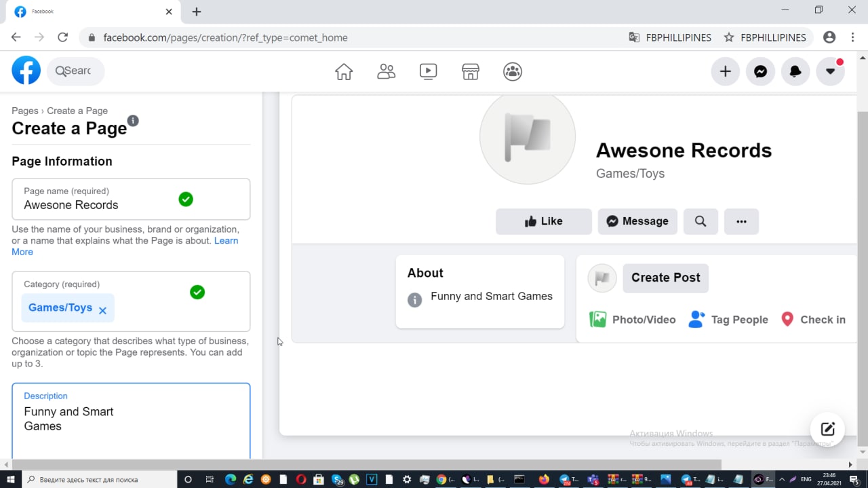The image size is (868, 488).
Task: Select the Facebook browser tab
Action: point(93,12)
